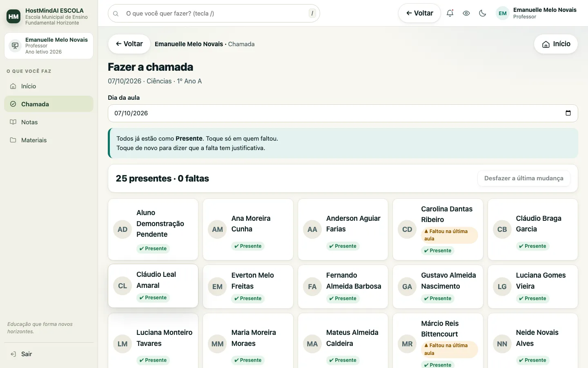Screen dimensions: 588x368
Task: Click Sair to log out
Action: tap(49, 354)
